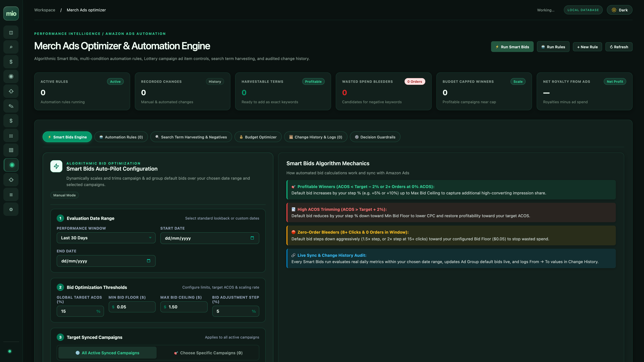Viewport: 644px width, 362px height.
Task: Create a rule with + New Rule
Action: click(x=587, y=47)
